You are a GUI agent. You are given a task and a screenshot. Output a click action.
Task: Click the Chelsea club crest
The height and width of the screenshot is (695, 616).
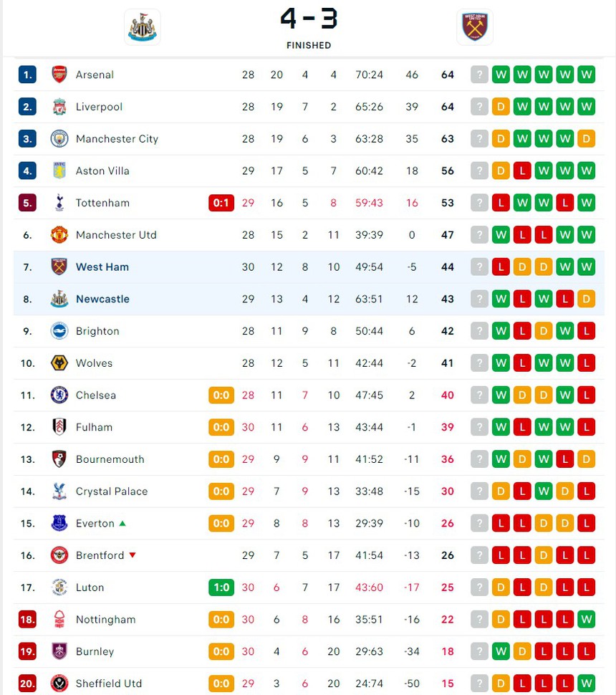click(x=59, y=396)
